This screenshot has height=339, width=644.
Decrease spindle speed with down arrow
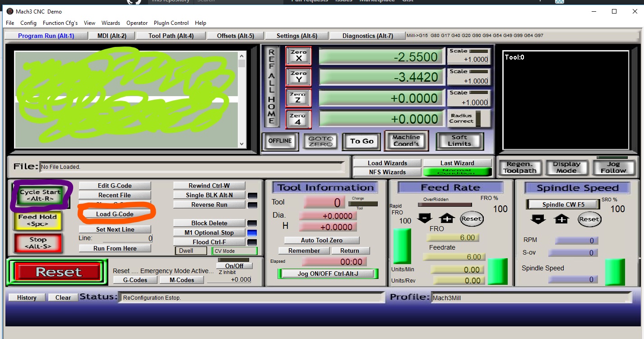538,219
